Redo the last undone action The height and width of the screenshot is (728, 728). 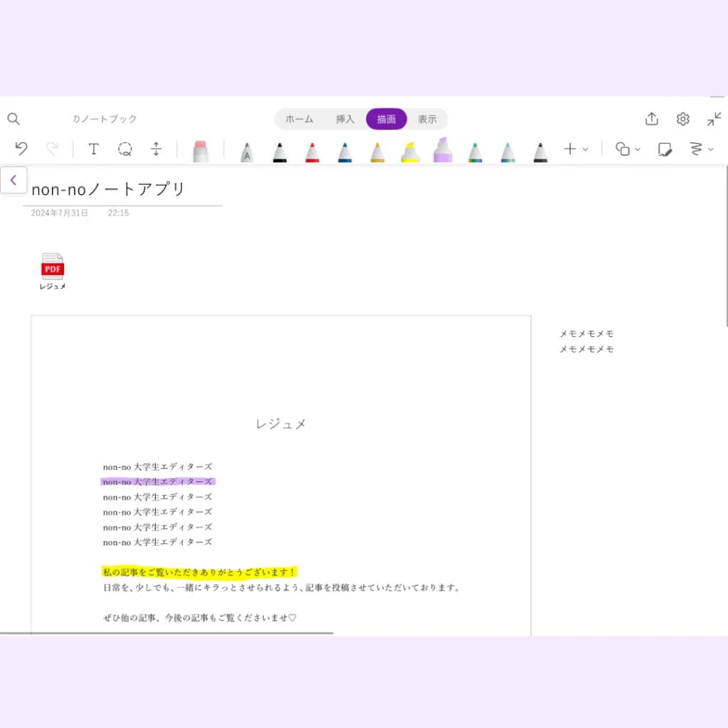pyautogui.click(x=52, y=149)
